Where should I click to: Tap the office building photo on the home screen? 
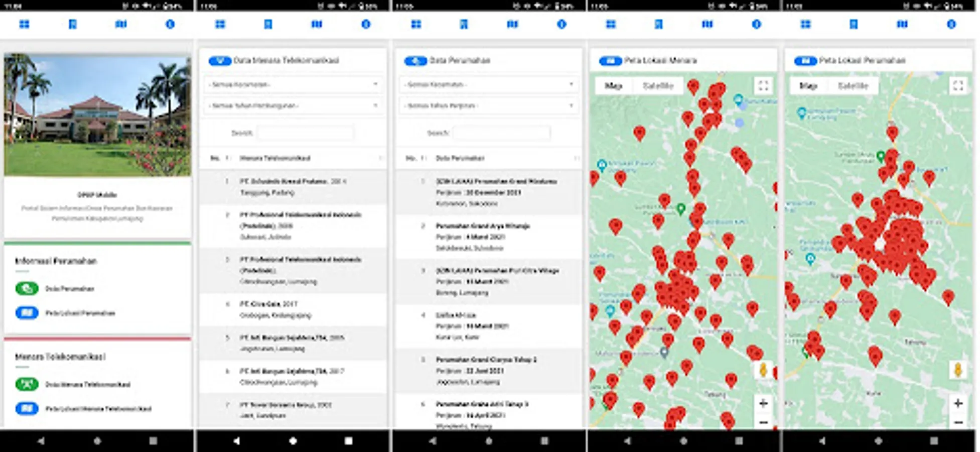[x=97, y=115]
